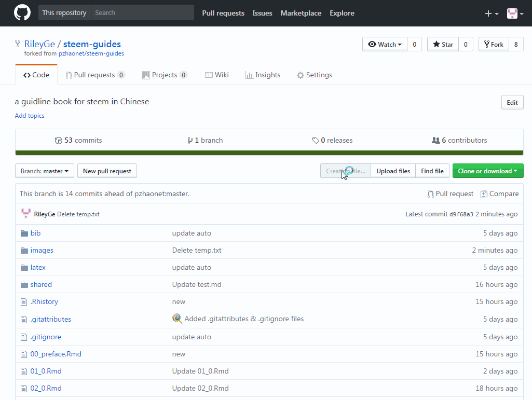Switch to Wiki tab

pos(217,75)
